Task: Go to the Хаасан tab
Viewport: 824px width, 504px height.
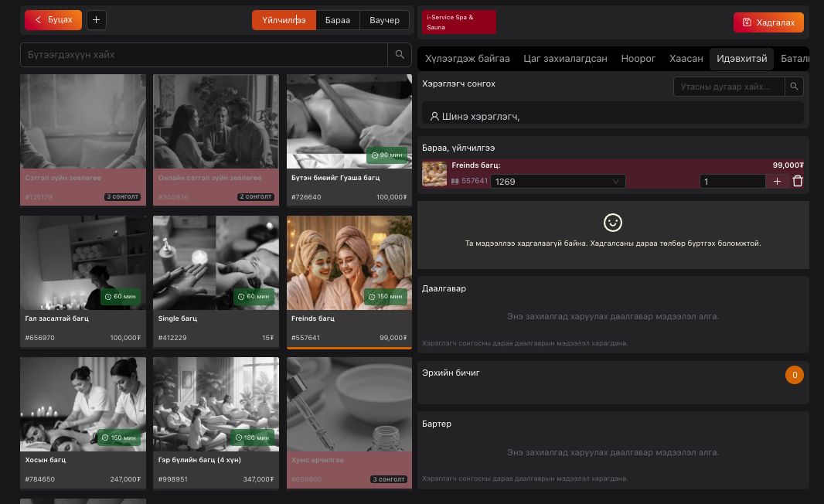Action: 686,59
